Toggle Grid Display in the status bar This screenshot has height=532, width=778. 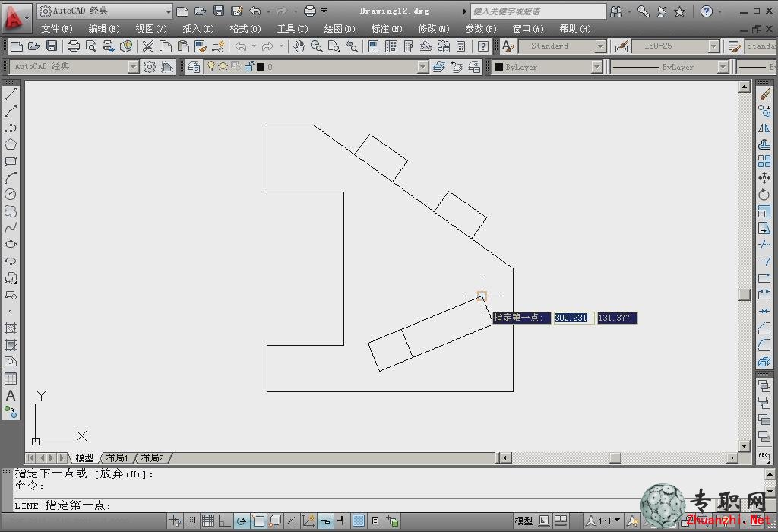point(208,521)
